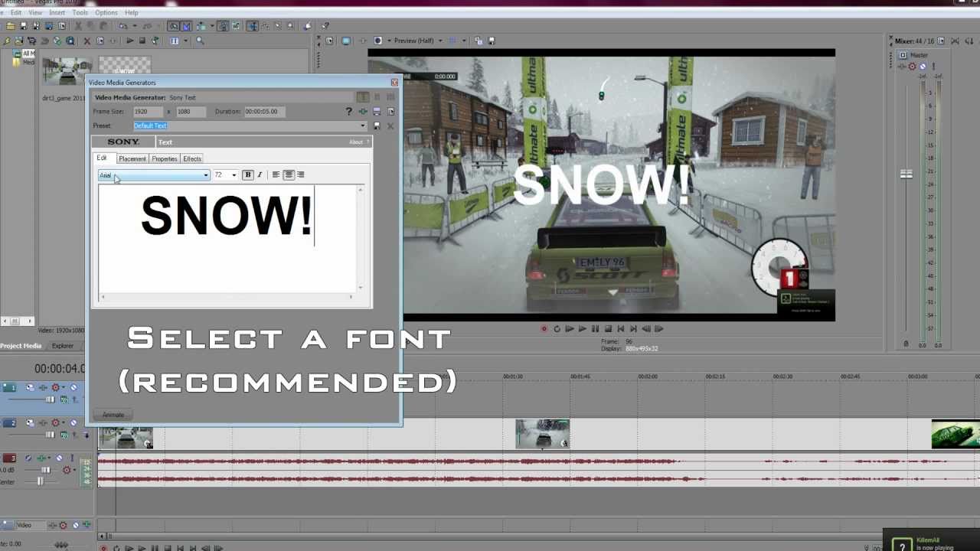The image size is (980, 551).
Task: Click the Frame Size width field 1920
Action: pos(149,112)
